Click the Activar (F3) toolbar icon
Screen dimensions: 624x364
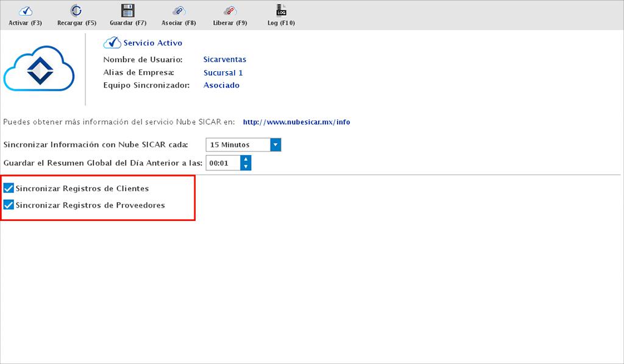click(26, 11)
